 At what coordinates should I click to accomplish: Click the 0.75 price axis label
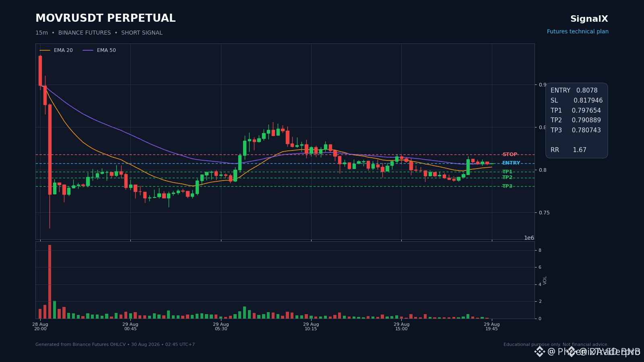click(x=544, y=213)
